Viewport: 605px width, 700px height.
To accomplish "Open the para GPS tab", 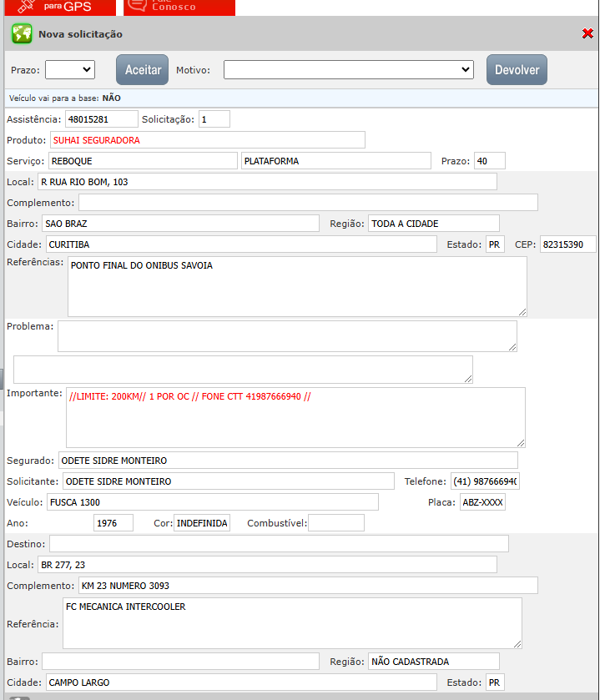I will click(67, 7).
